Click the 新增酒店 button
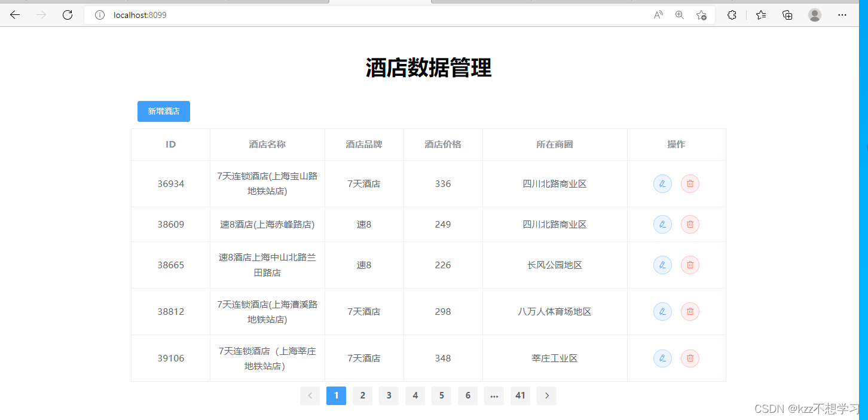The width and height of the screenshot is (868, 420). [164, 111]
